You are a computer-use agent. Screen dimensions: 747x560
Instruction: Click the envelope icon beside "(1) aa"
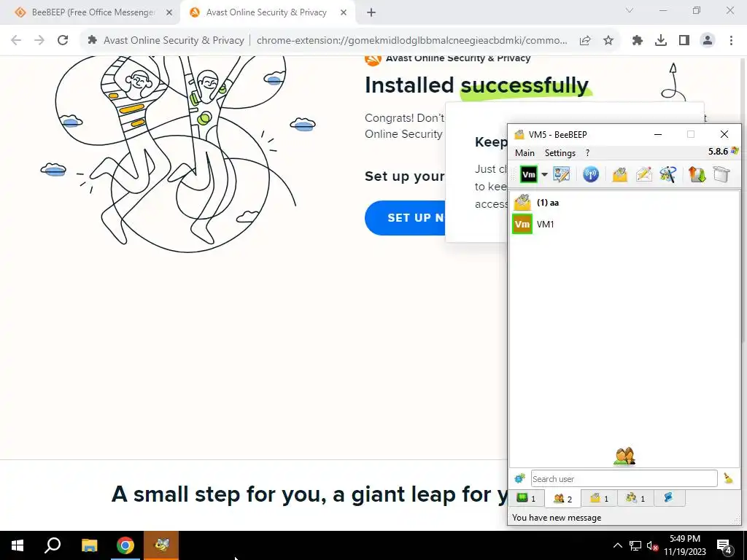tap(522, 203)
